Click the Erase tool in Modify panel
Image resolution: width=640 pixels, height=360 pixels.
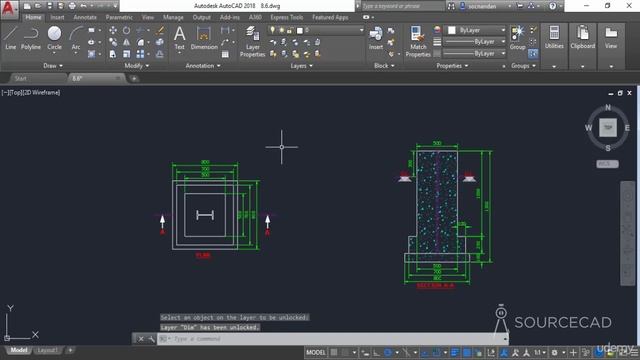(x=160, y=31)
